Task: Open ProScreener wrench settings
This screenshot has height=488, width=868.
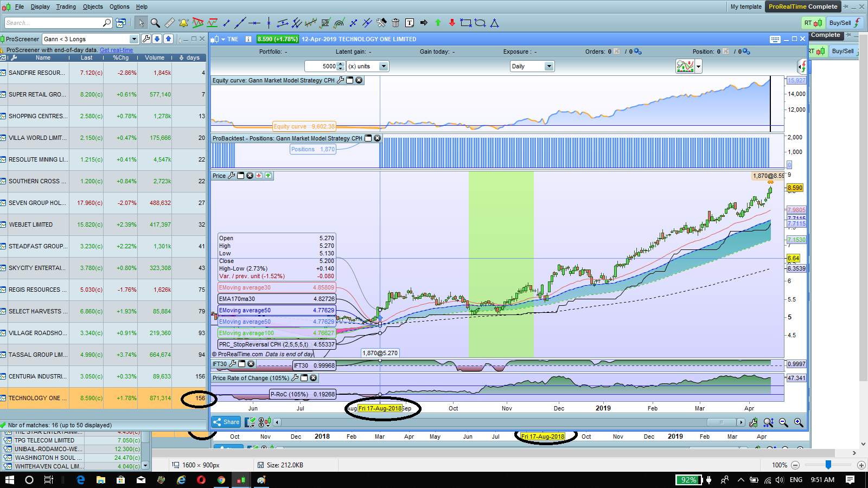Action: (x=146, y=39)
